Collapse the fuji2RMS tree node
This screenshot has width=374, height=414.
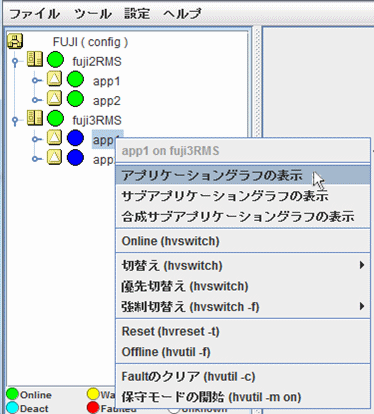coord(15,61)
